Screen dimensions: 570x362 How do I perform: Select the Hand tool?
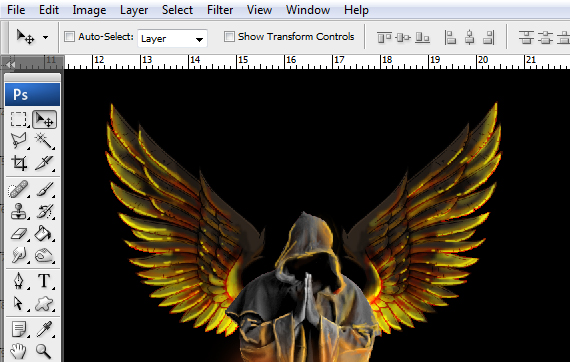(19, 351)
